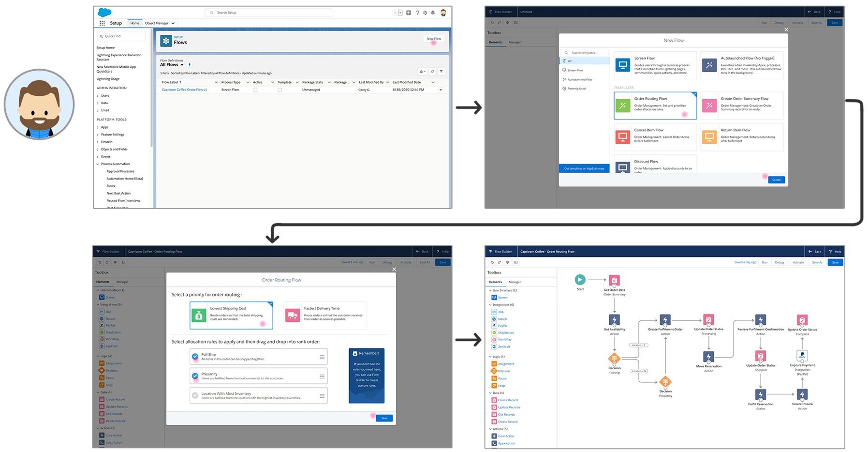Open the Manager tab in flow canvas window Toolbox
This screenshot has width=868, height=452.
coord(515,282)
